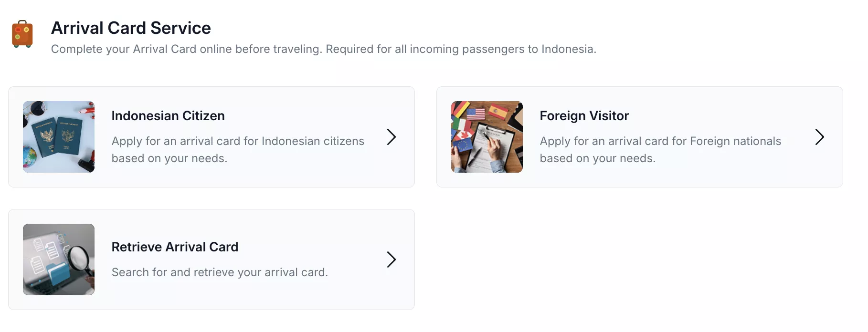This screenshot has width=868, height=332.
Task: Expand the Retrieve Arrival Card chevron arrow
Action: (x=392, y=259)
